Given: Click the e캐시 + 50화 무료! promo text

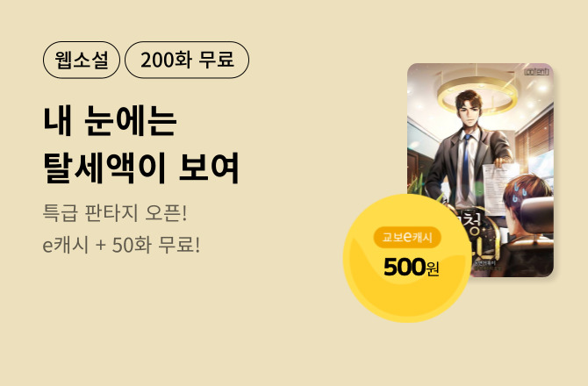Looking at the screenshot, I should point(121,245).
